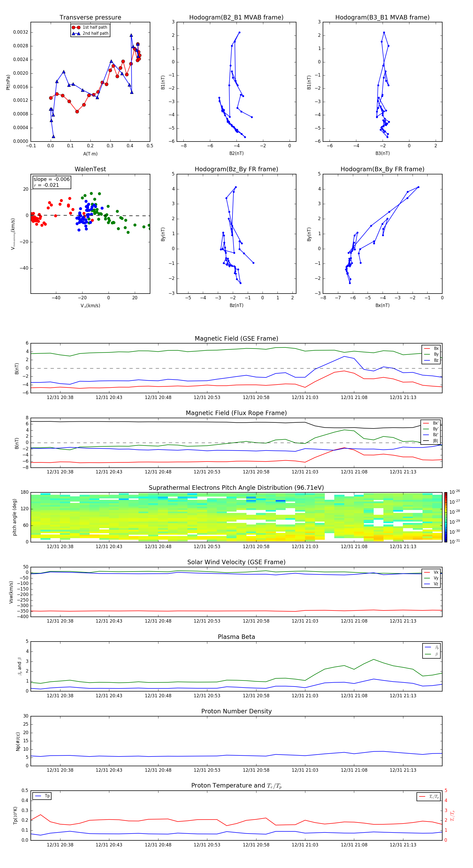473x868 pixels.
Task: Select the Suprathermal Electrons Pitch Angle Distribution title
Action: [236, 488]
